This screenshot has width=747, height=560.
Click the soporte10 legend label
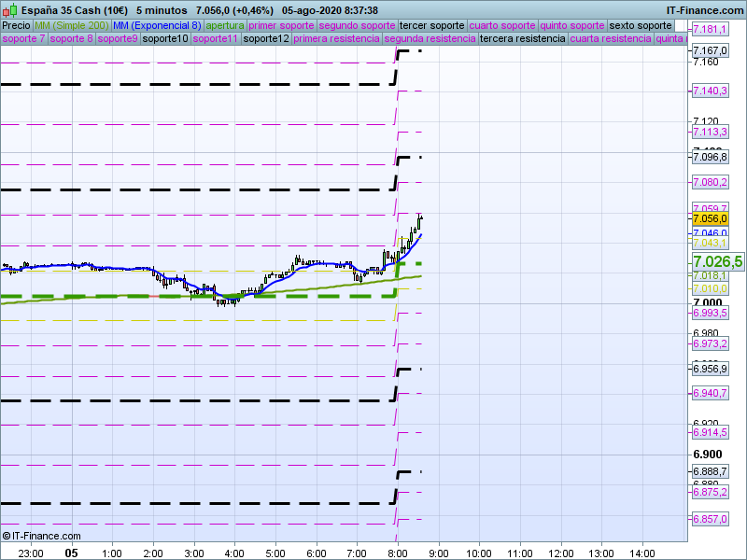pyautogui.click(x=166, y=39)
